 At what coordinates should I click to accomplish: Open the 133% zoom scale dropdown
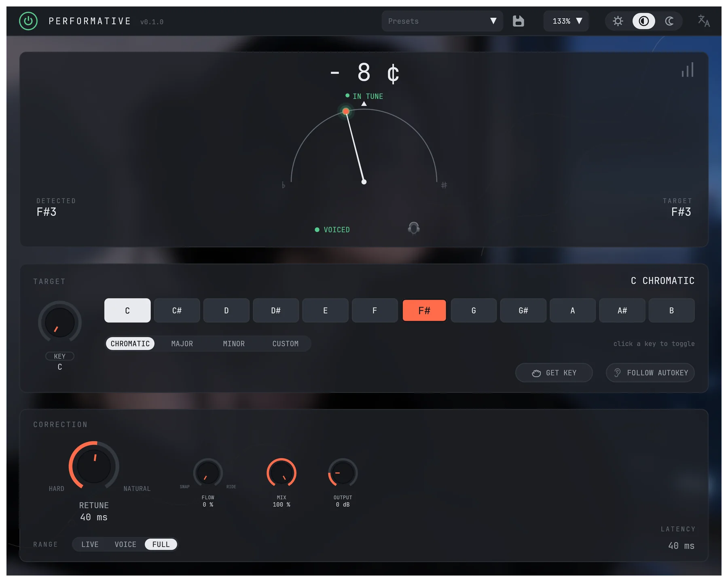coord(566,21)
